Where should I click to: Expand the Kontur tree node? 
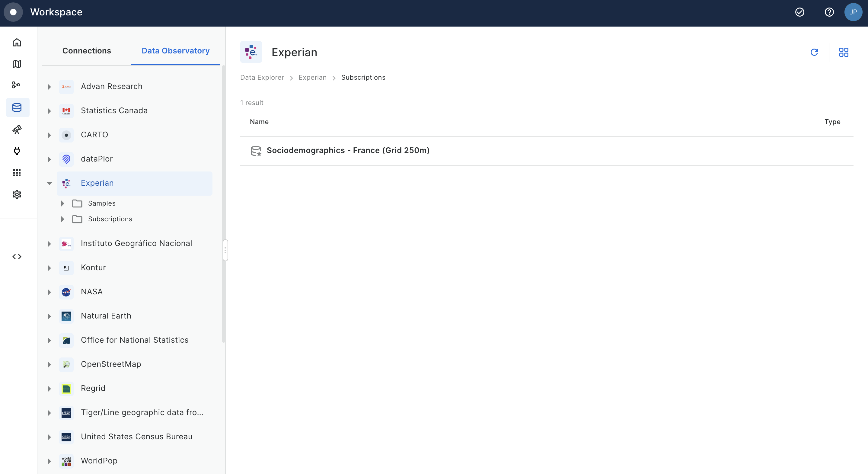click(x=49, y=268)
